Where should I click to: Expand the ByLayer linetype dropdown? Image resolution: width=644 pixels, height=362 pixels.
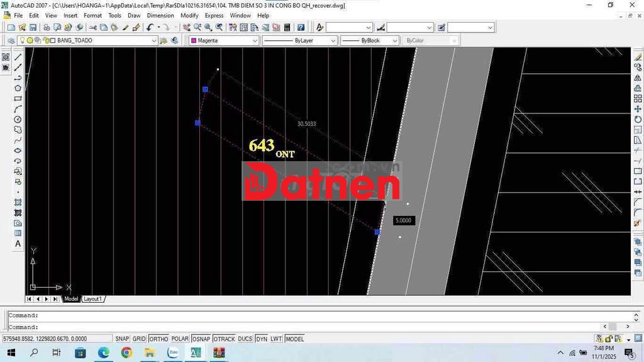point(333,41)
